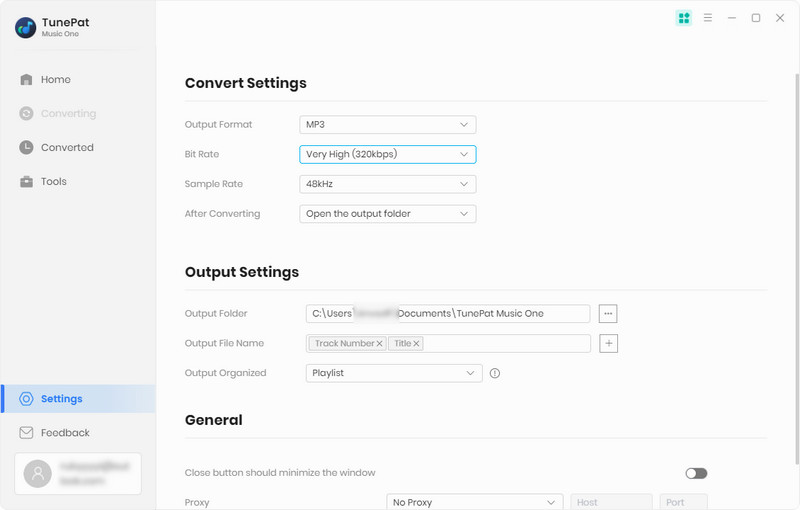800x510 pixels.
Task: Close the TunePat window
Action: tap(780, 18)
